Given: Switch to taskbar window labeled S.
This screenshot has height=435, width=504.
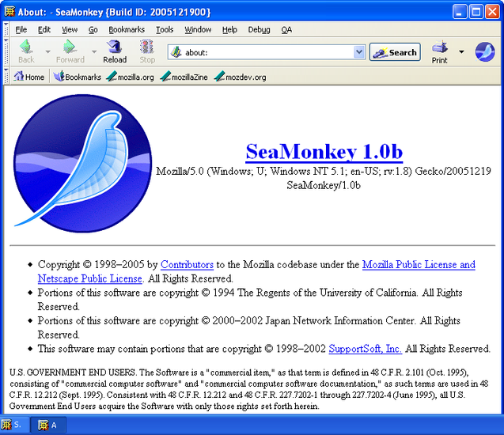Looking at the screenshot, I should (14, 425).
